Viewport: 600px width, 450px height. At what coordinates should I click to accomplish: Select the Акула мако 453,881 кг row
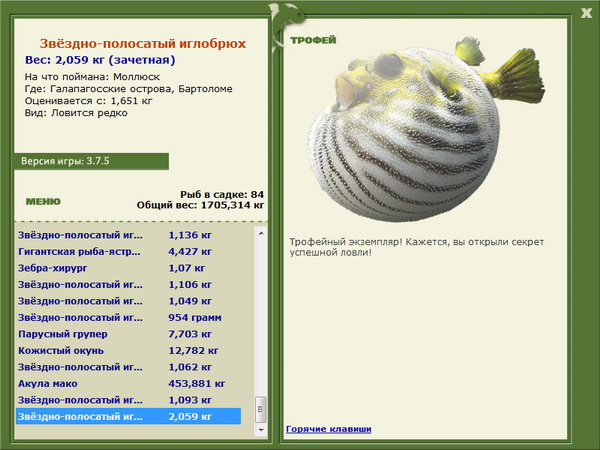point(128,383)
